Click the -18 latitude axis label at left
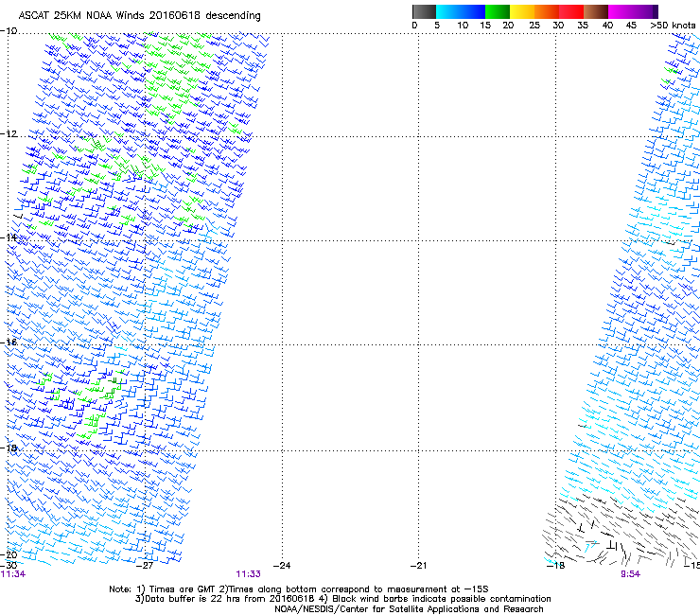This screenshot has height=615, width=700. tap(9, 448)
